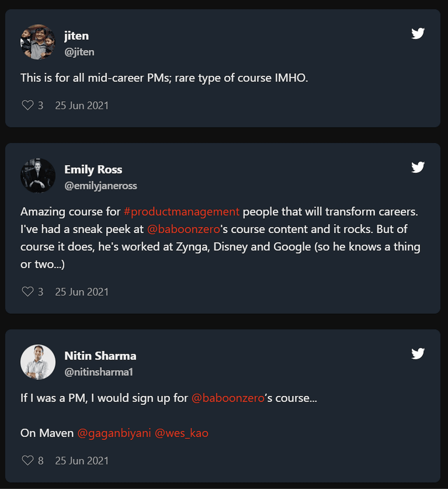
Task: Click the Twitter bird icon on Emily Ross's tweet
Action: pos(418,167)
